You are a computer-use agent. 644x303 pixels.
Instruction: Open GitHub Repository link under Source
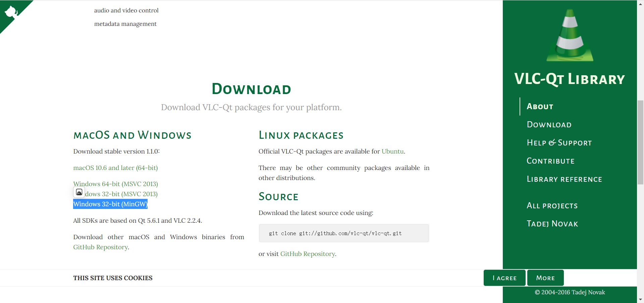pos(308,254)
